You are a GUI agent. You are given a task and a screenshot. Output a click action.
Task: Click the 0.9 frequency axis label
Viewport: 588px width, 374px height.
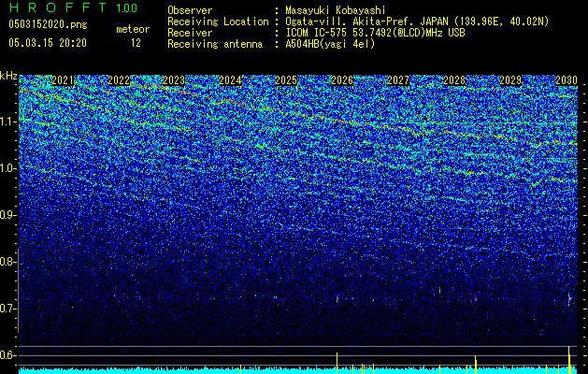[x=7, y=215]
